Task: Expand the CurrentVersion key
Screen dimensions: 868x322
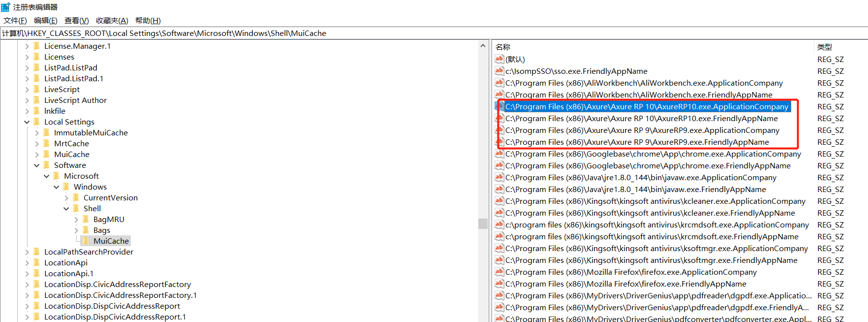Action: (x=66, y=198)
